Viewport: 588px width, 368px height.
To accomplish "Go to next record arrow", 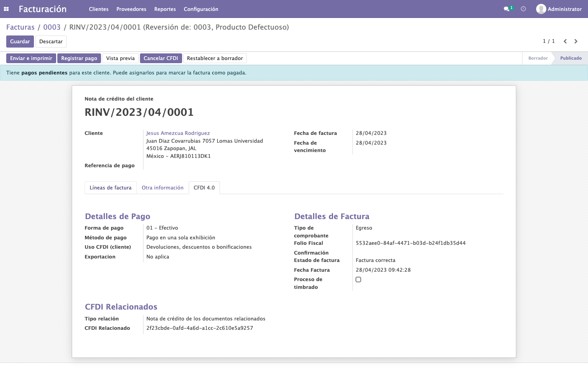I will (x=576, y=41).
